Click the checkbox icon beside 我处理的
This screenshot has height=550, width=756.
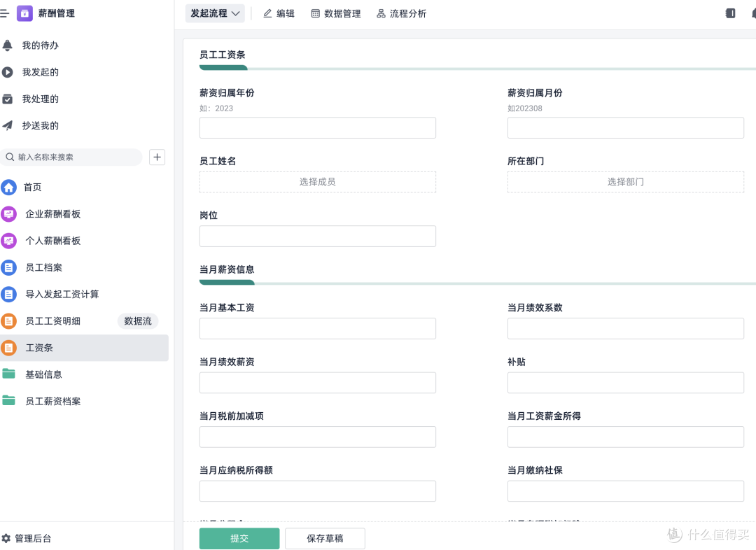(x=7, y=99)
